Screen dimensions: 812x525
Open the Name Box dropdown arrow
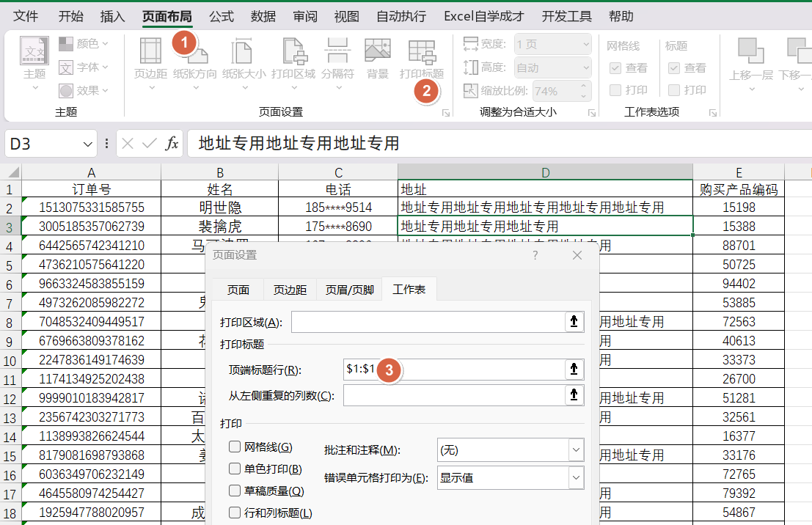87,144
